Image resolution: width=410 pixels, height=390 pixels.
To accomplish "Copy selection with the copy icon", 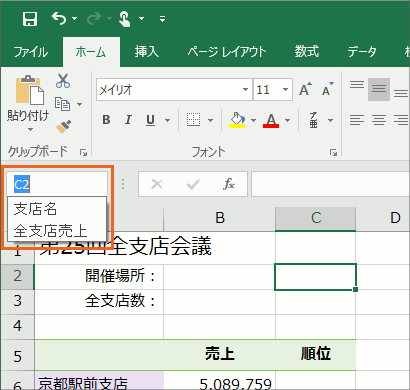I will [x=62, y=104].
